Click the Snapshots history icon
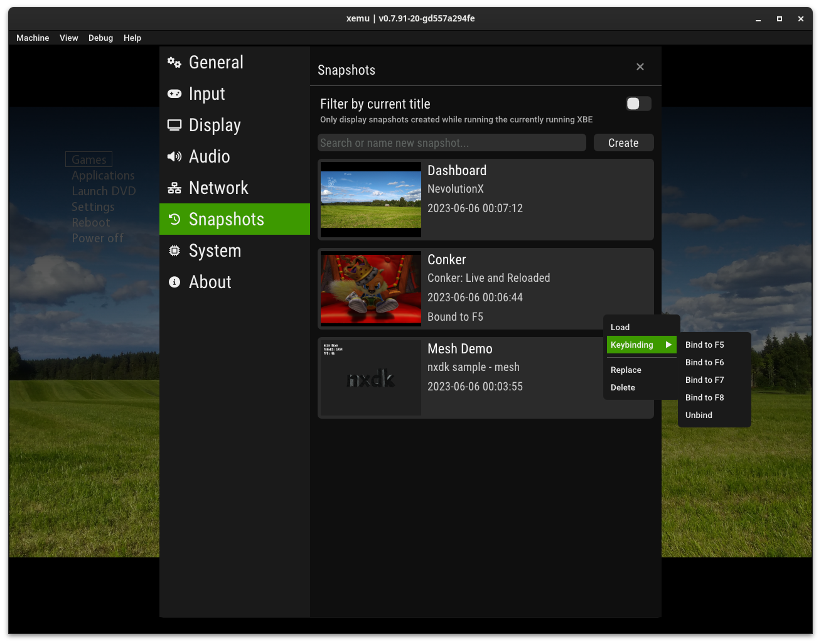821x644 pixels. (x=174, y=219)
